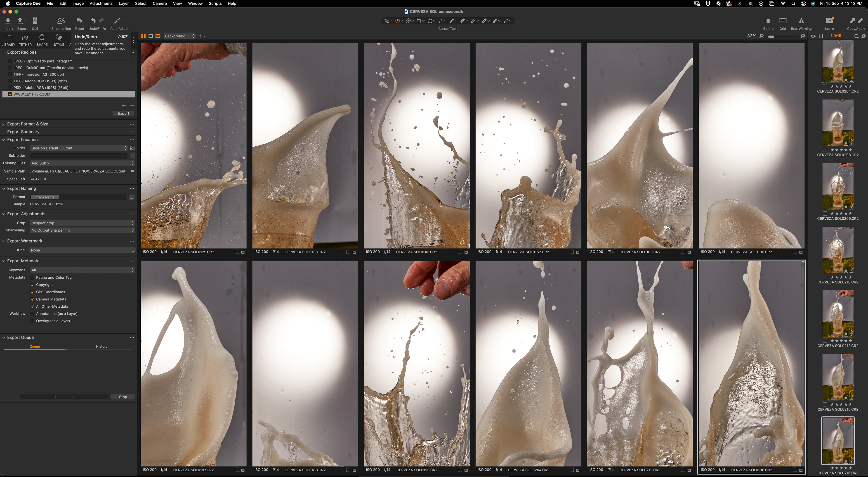Viewport: 868px width, 477px height.
Task: Switch to the History tab in Export Queue
Action: 102,346
